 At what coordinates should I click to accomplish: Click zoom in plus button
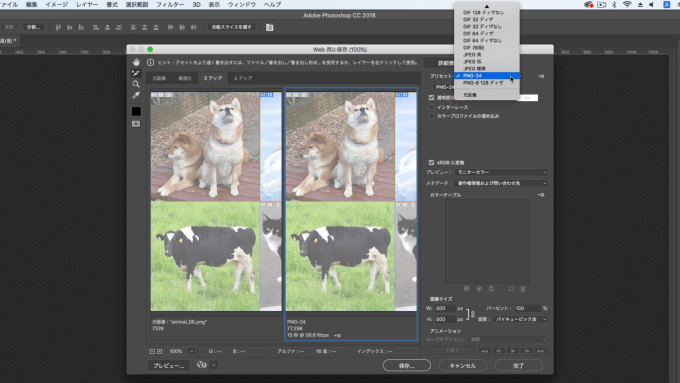pos(159,351)
